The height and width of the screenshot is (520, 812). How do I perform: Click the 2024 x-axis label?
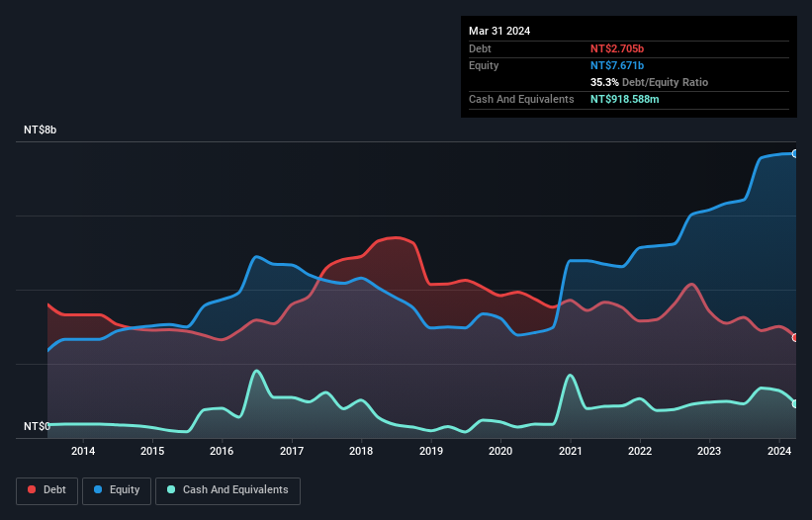(x=778, y=451)
